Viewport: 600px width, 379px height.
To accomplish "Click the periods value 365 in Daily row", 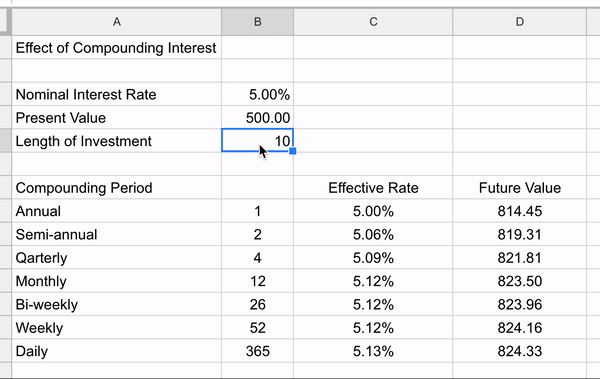I will pyautogui.click(x=258, y=351).
